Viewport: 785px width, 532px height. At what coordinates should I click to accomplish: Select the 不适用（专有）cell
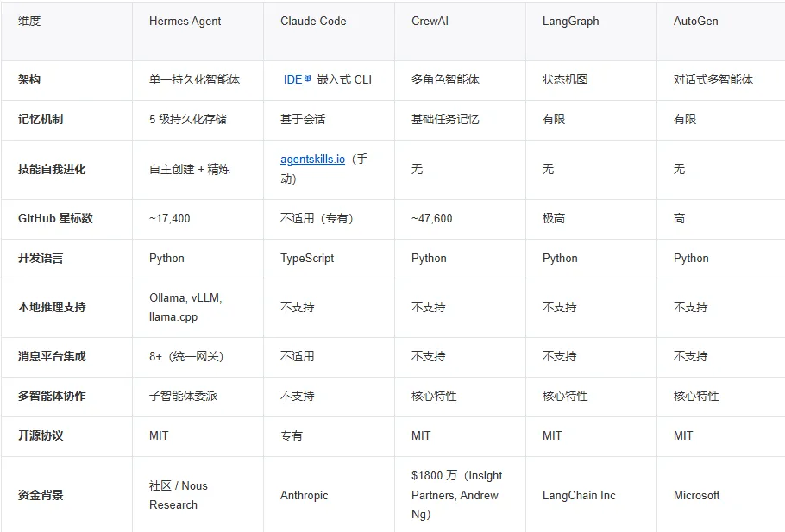coord(317,218)
